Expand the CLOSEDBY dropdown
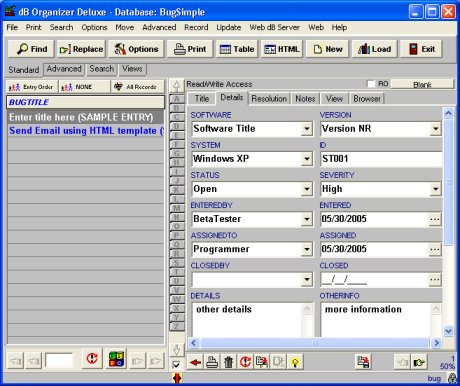 click(x=307, y=280)
